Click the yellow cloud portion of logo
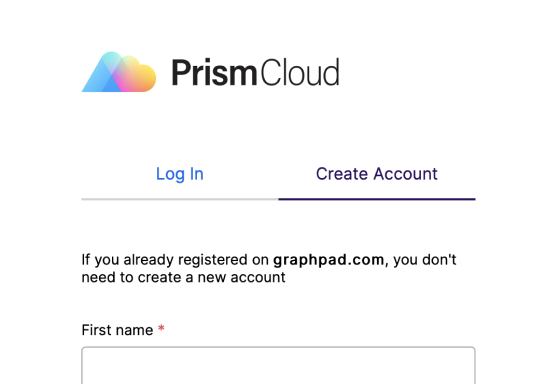560x384 pixels. (144, 77)
